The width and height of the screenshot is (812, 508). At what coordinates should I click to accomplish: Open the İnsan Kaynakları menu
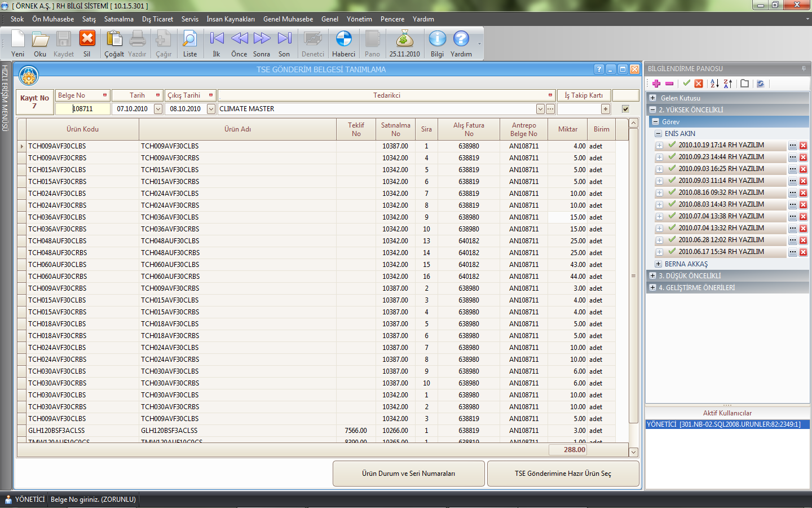coord(230,19)
